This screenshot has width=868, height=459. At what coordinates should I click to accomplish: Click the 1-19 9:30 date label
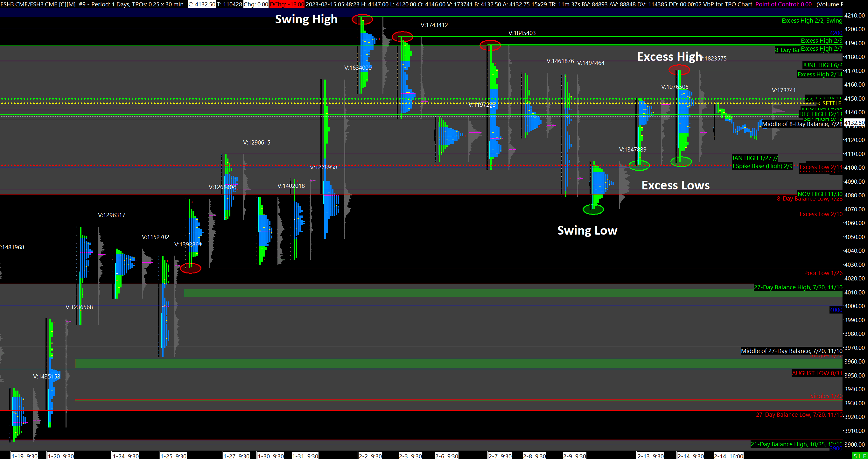24,456
